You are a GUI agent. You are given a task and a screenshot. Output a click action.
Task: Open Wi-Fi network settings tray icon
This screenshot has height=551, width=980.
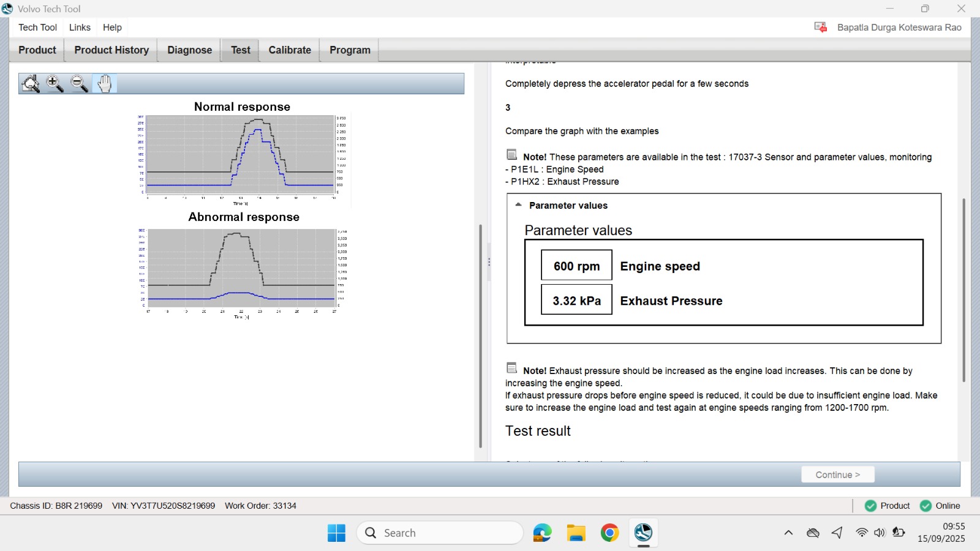pyautogui.click(x=862, y=533)
